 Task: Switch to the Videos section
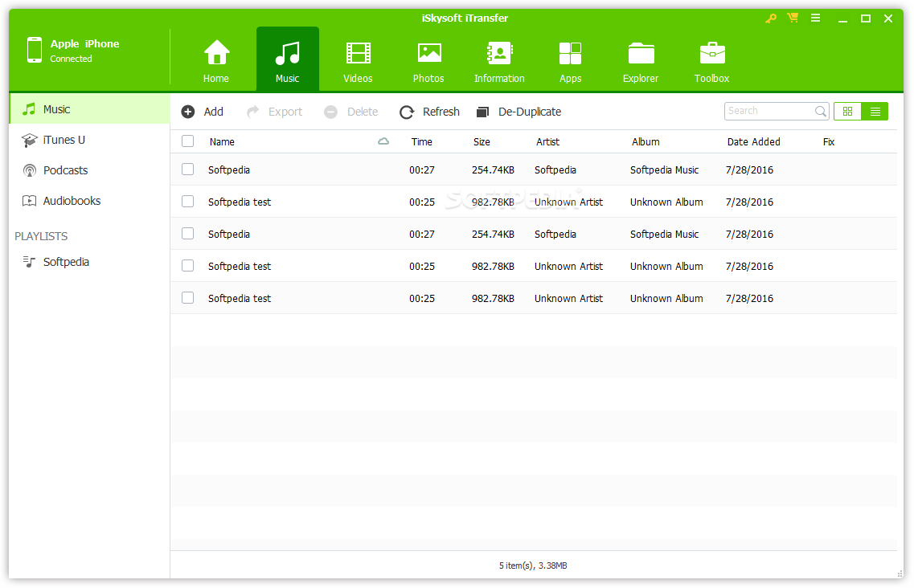(358, 61)
